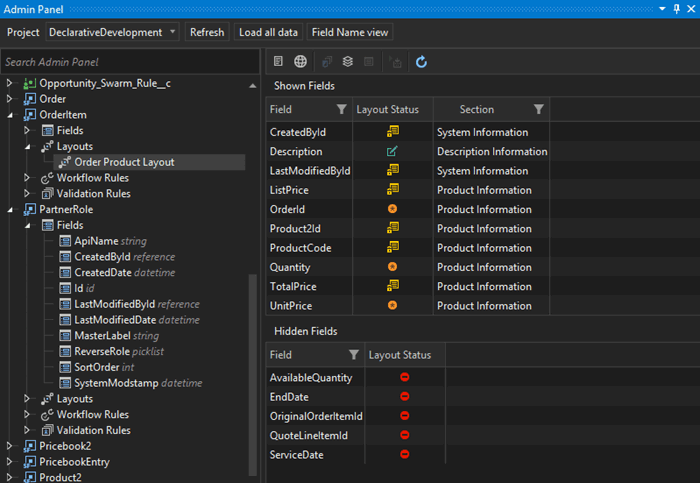Click the Load all data button
Screen dimensions: 700x483
[x=268, y=32]
